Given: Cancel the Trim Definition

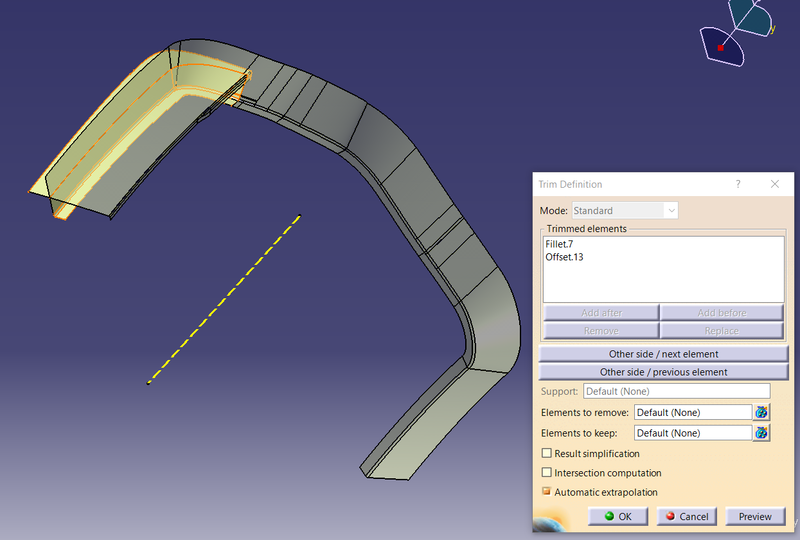Looking at the screenshot, I should click(x=686, y=517).
